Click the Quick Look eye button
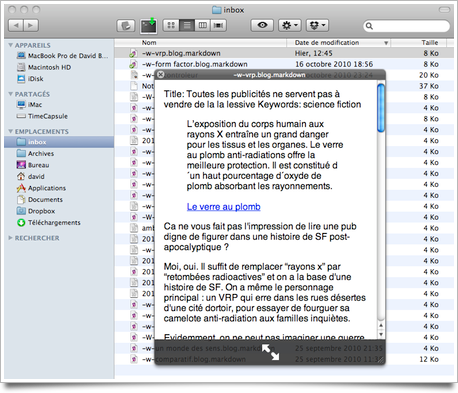This screenshot has height=393, width=458. pyautogui.click(x=262, y=25)
